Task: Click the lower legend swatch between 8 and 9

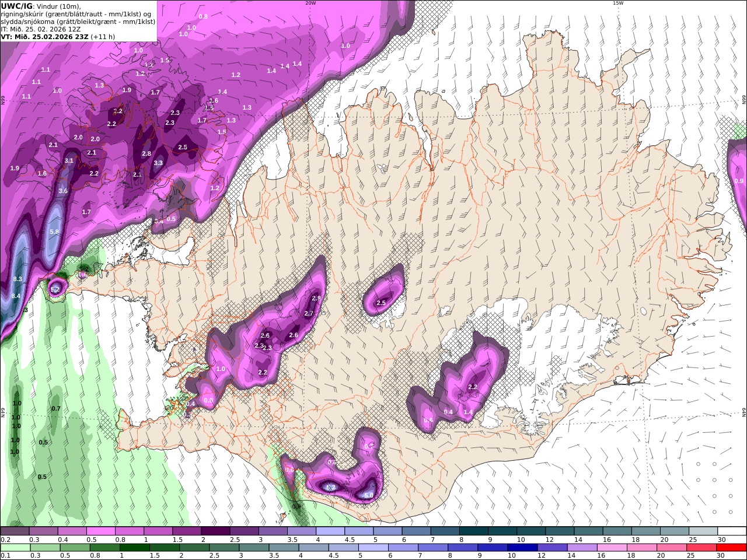Action: pyautogui.click(x=463, y=548)
